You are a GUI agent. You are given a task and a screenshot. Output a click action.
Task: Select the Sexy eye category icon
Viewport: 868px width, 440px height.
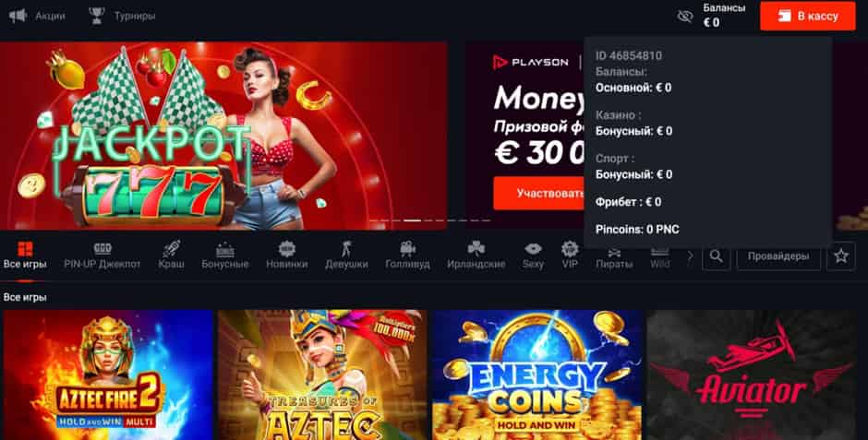533,249
